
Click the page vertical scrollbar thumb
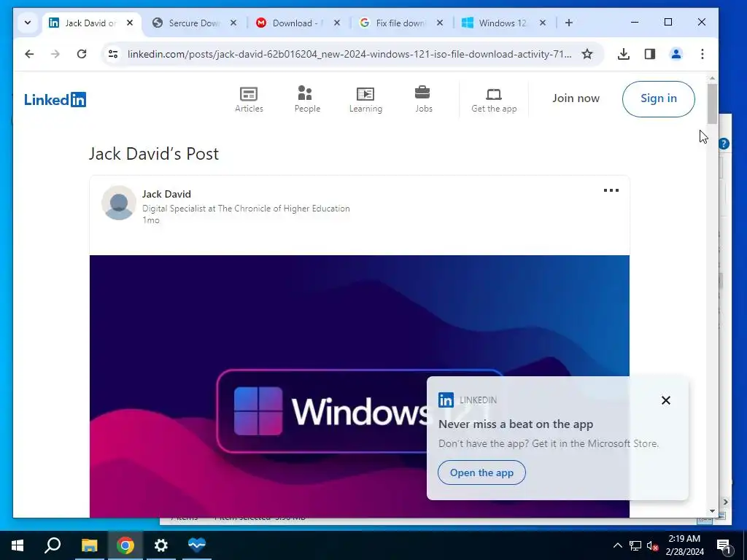[x=712, y=104]
